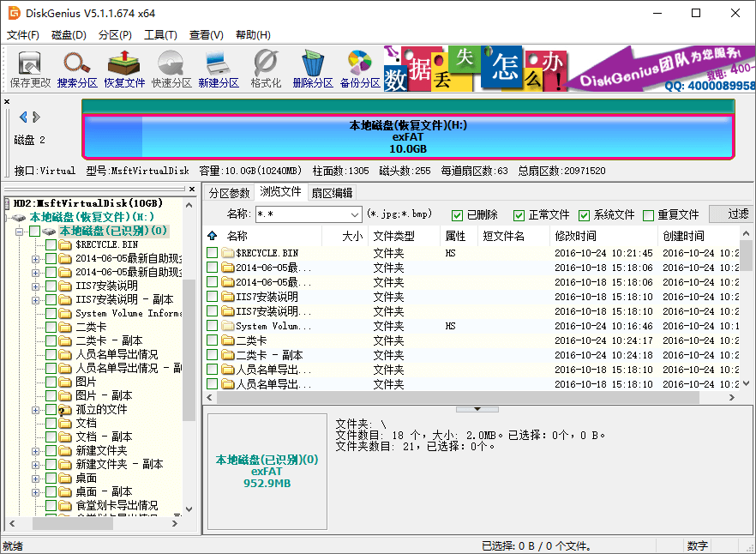Image resolution: width=756 pixels, height=554 pixels.
Task: Open the 工具(T) menu
Action: coord(160,35)
